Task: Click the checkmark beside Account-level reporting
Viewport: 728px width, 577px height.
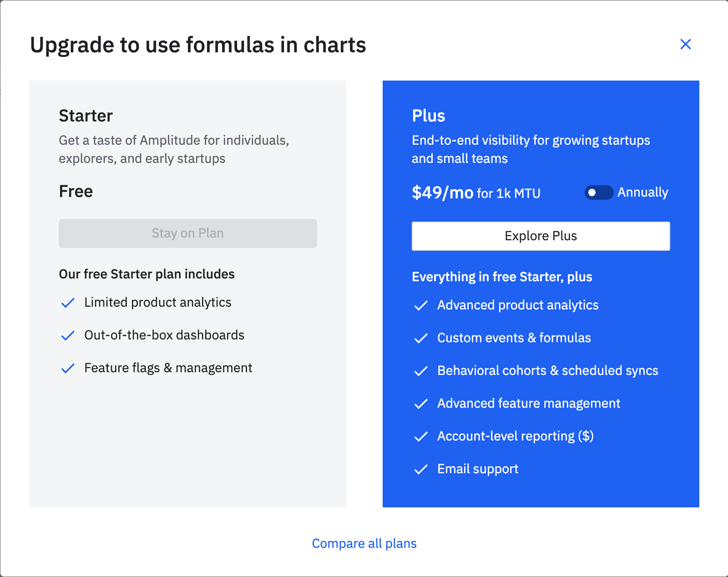Action: tap(421, 437)
